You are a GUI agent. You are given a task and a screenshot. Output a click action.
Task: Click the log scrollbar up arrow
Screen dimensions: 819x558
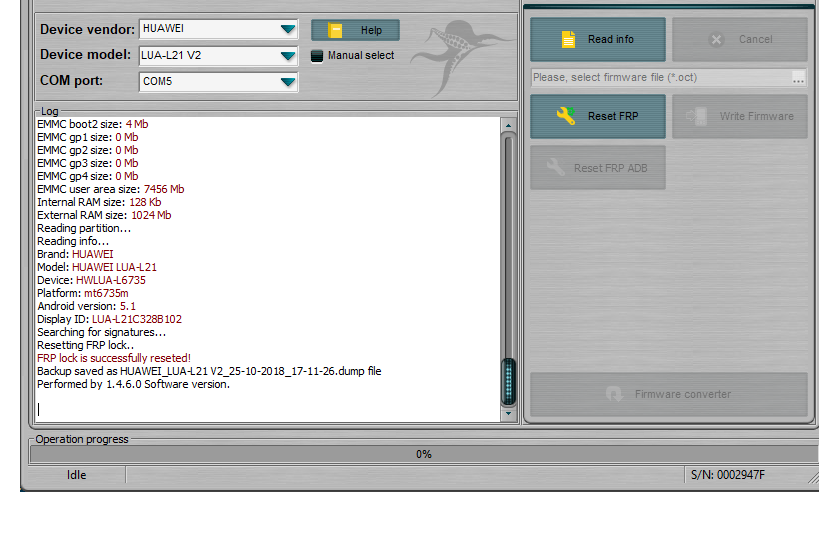pyautogui.click(x=508, y=125)
